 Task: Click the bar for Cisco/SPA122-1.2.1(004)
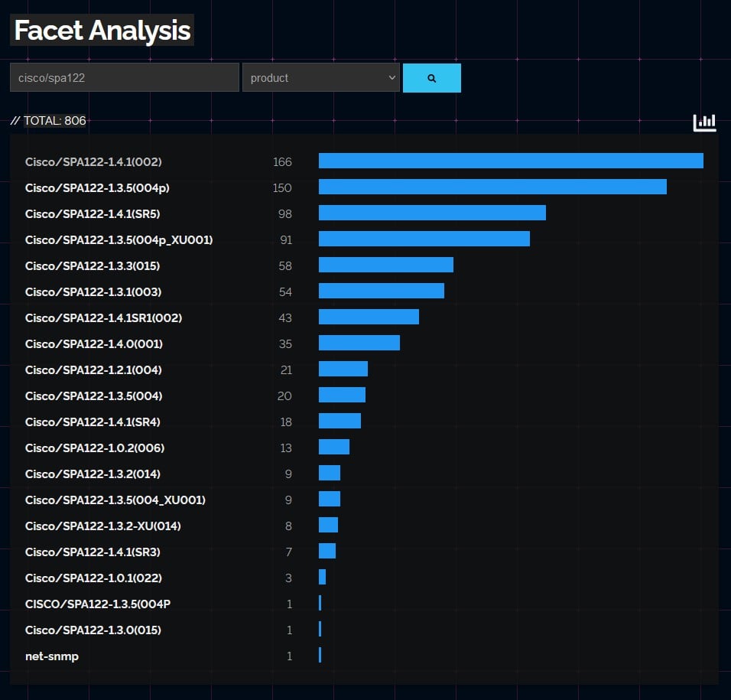[343, 369]
